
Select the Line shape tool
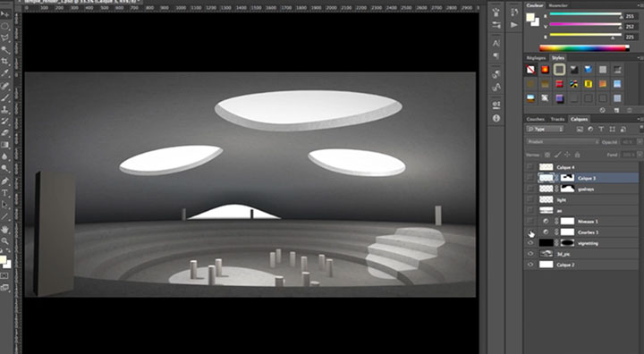pos(5,216)
